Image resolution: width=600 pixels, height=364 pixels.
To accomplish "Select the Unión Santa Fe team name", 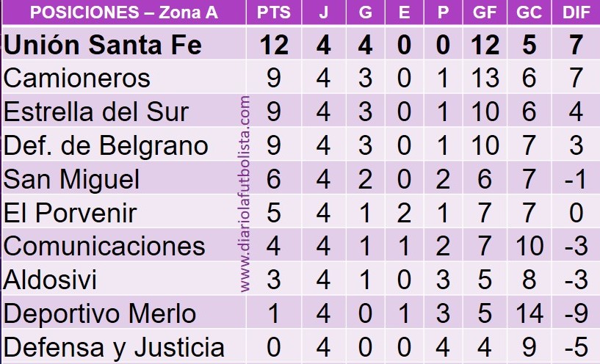I will click(x=103, y=45).
